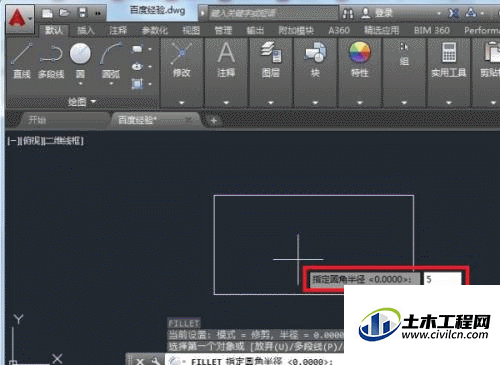The height and width of the screenshot is (365, 500).
Task: Open the AutoCAD application menu (red A)
Action: coord(19,18)
